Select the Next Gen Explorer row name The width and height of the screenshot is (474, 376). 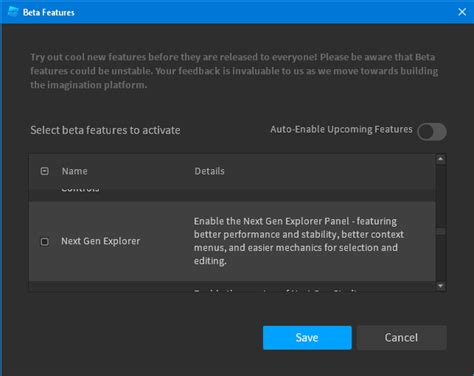[101, 241]
